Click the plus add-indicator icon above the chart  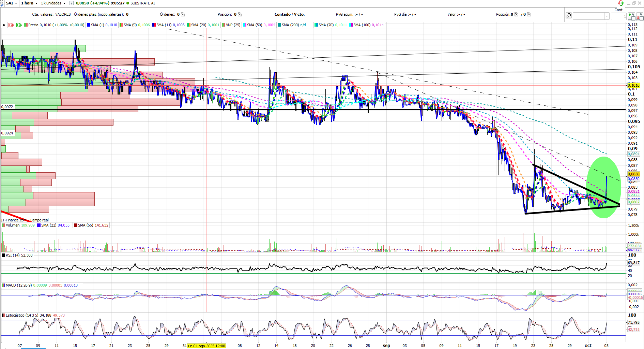(4, 25)
